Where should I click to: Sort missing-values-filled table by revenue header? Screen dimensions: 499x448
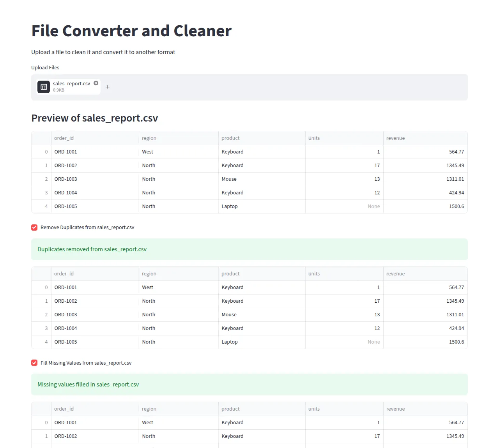[425, 409]
